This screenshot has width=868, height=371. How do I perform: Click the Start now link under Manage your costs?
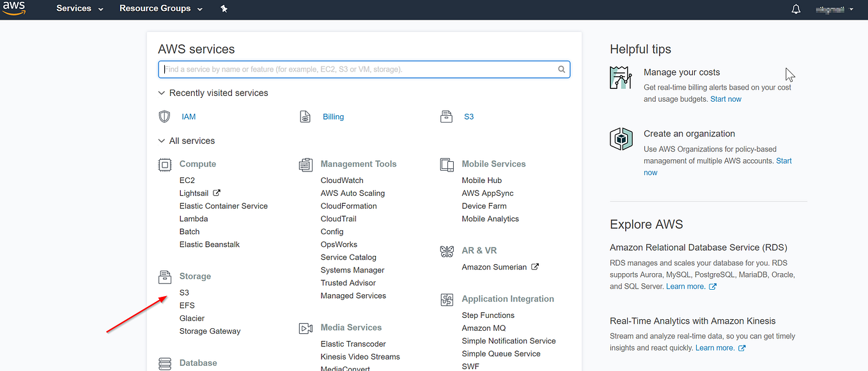[x=725, y=99]
